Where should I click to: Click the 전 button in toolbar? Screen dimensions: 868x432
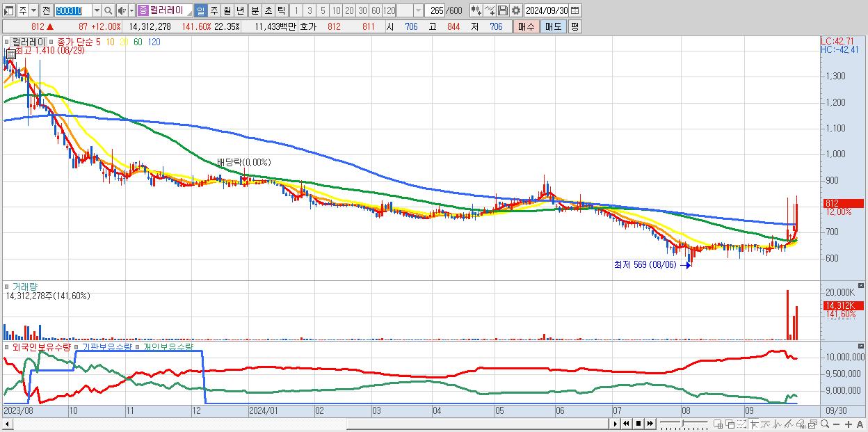[x=46, y=10]
